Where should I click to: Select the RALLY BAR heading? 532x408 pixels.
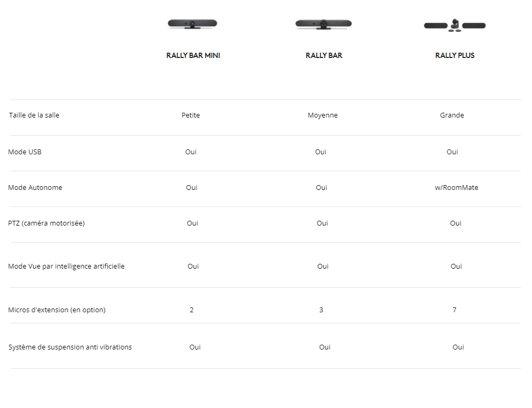(324, 55)
